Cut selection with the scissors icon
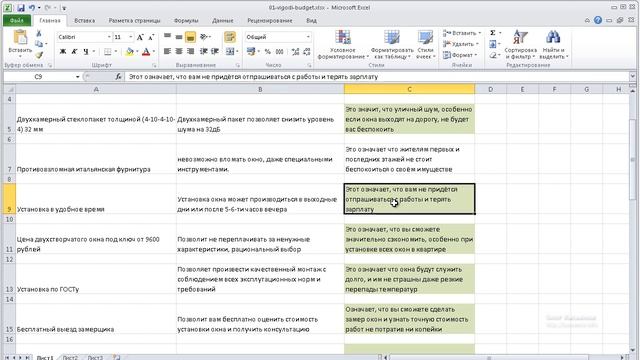 tap(39, 33)
